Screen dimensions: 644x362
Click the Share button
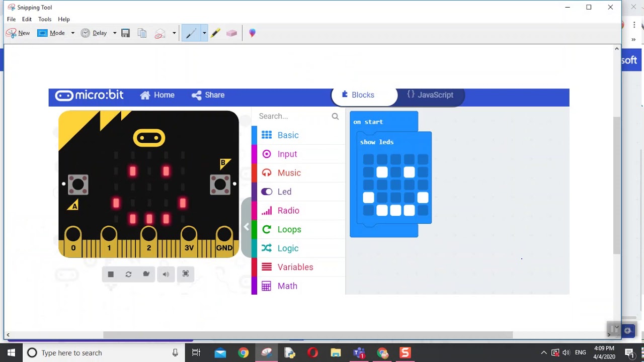(x=208, y=95)
